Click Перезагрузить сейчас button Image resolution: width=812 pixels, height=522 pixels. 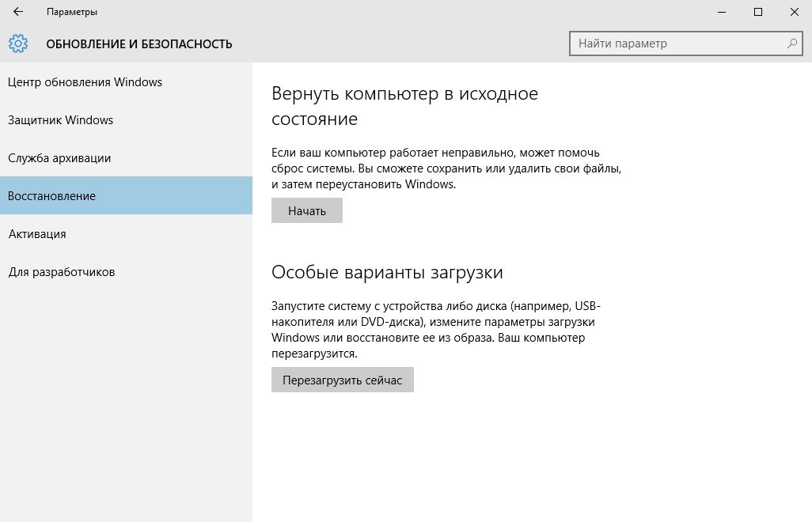tap(343, 380)
